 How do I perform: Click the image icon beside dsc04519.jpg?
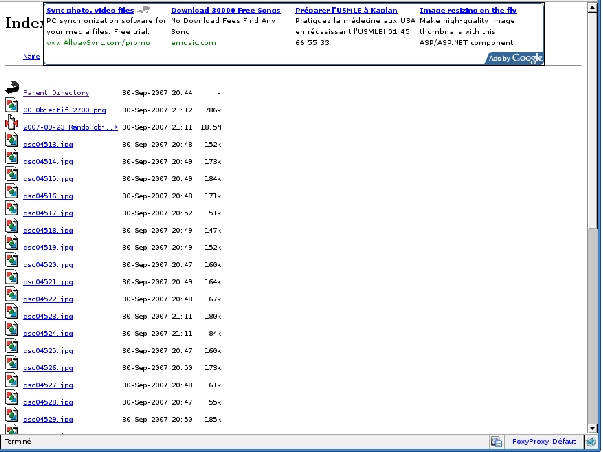(x=12, y=242)
